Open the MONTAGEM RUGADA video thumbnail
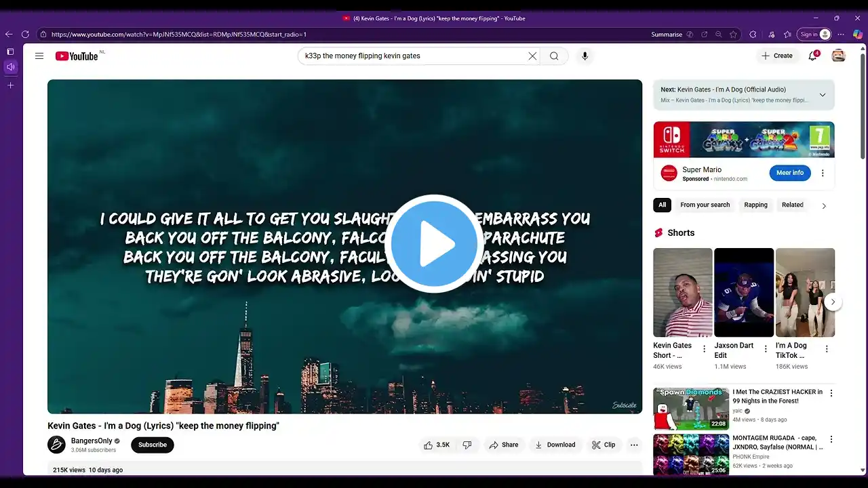The width and height of the screenshot is (868, 488). (691, 455)
